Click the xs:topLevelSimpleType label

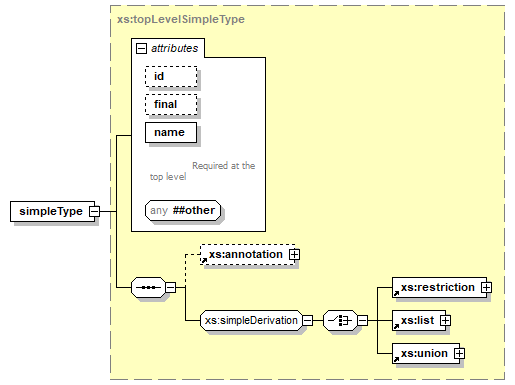point(181,19)
